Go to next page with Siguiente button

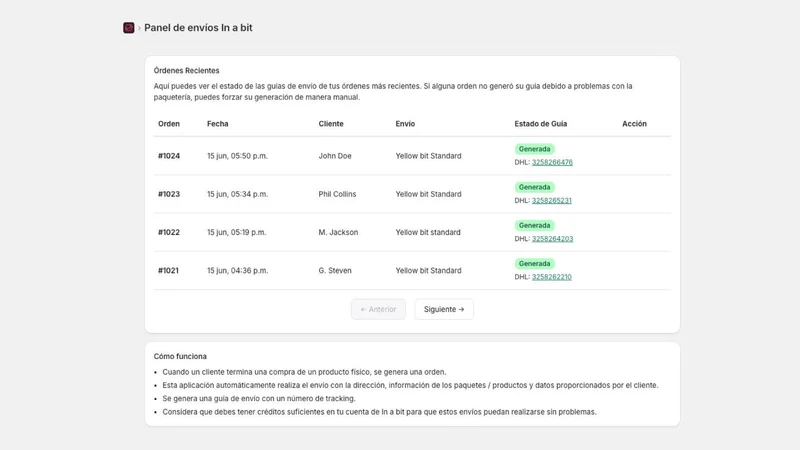click(444, 309)
